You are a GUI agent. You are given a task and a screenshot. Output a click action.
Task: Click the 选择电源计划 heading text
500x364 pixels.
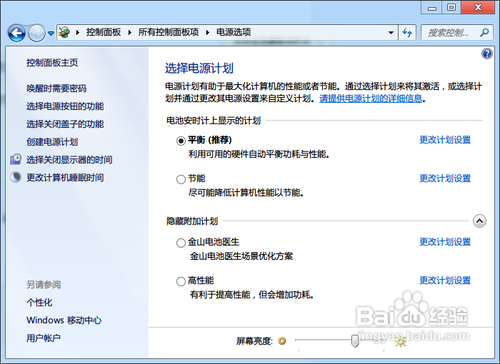[x=199, y=68]
